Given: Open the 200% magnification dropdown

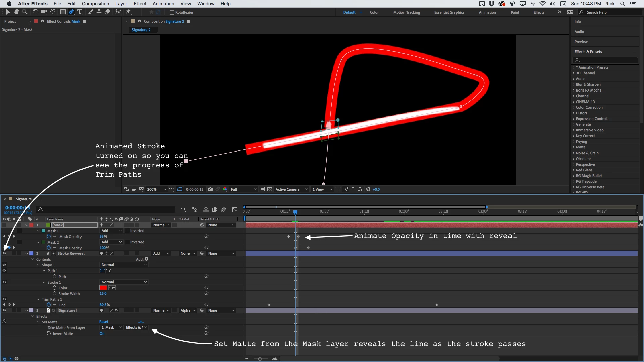Looking at the screenshot, I should click(156, 189).
